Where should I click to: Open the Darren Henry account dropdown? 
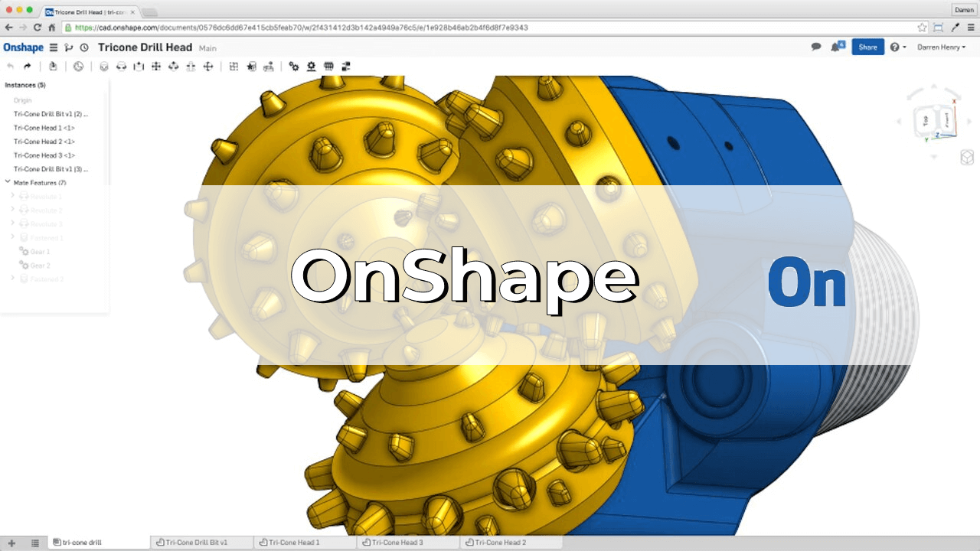pos(941,47)
